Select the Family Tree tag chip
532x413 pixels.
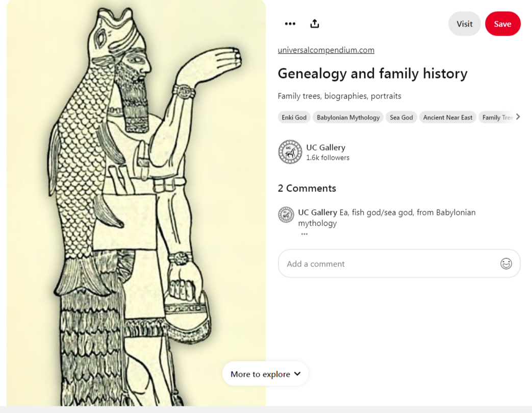pyautogui.click(x=496, y=117)
